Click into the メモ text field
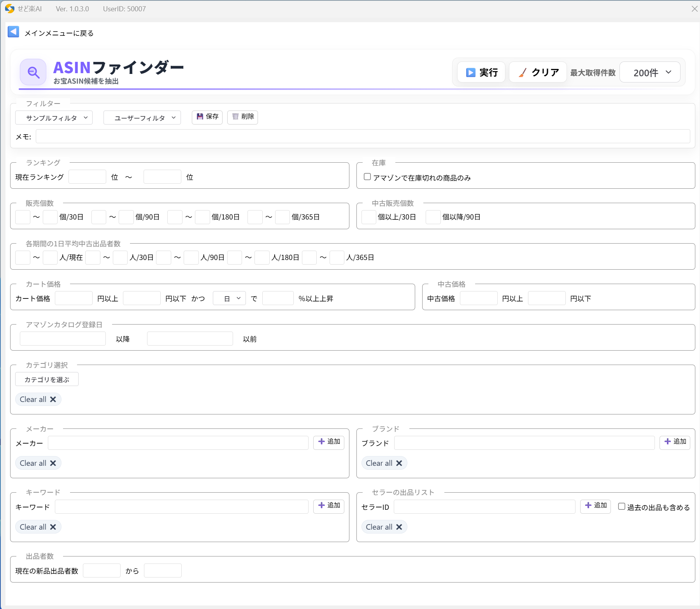This screenshot has height=609, width=700. point(363,137)
